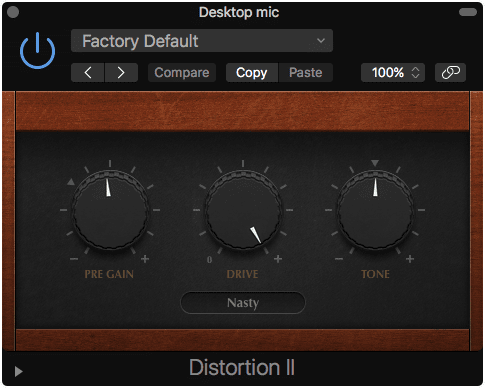This screenshot has width=485, height=388.
Task: Click the plus sign beside the Drive knob
Action: point(278,259)
